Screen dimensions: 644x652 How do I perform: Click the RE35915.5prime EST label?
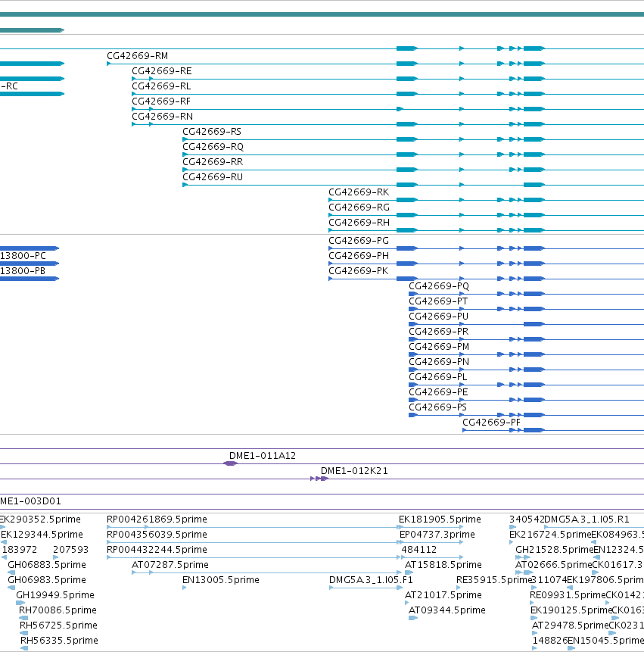tap(494, 579)
